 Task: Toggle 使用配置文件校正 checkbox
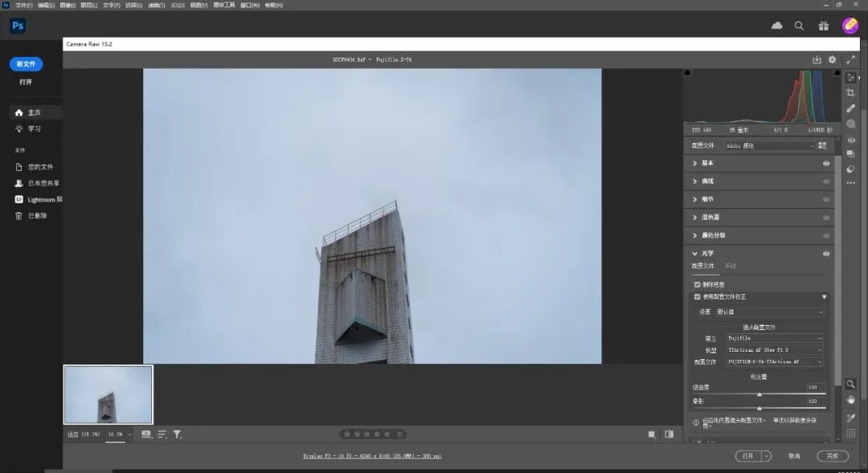coord(697,297)
